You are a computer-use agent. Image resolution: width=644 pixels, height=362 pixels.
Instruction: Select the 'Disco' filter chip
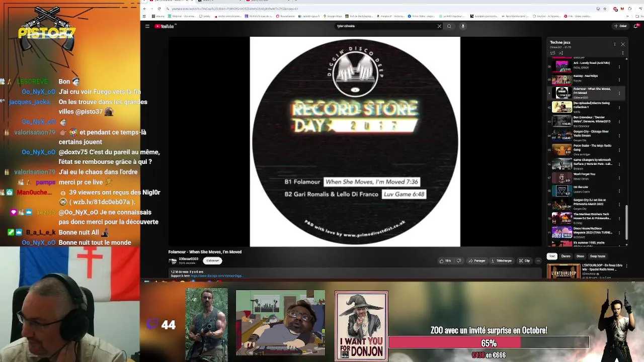tap(580, 256)
